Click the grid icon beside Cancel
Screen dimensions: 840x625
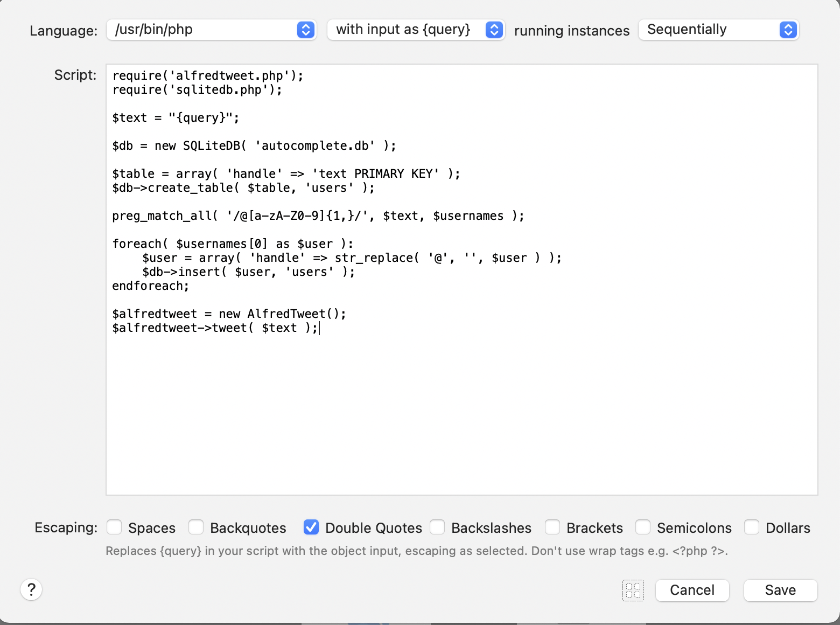tap(633, 591)
